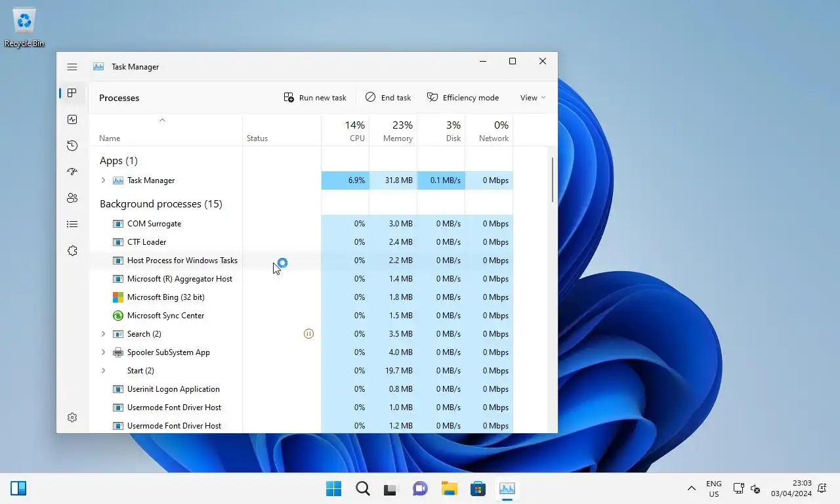The image size is (840, 504).
Task: Open the network and volume tray icons
Action: click(x=747, y=489)
